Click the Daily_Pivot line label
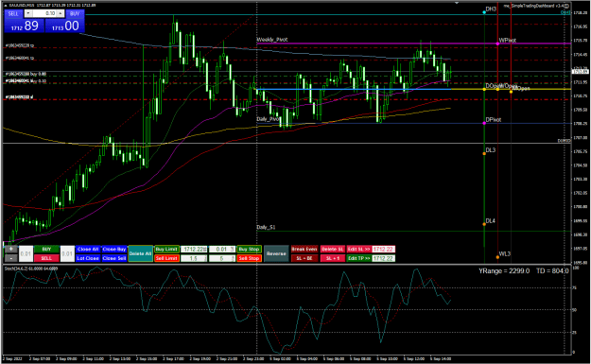The height and width of the screenshot is (364, 591). coord(269,119)
